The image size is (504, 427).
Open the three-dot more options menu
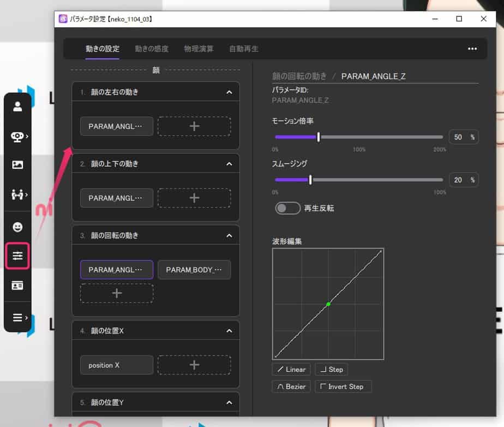tap(472, 49)
